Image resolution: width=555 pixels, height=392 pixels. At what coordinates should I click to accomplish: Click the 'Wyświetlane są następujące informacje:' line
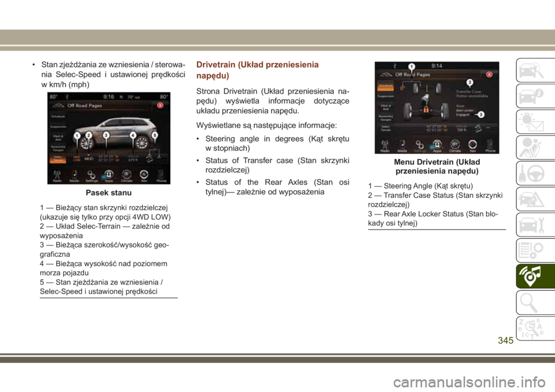click(x=267, y=125)
